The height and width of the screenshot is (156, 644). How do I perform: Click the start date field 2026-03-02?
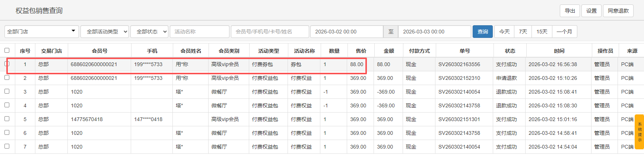(346, 32)
